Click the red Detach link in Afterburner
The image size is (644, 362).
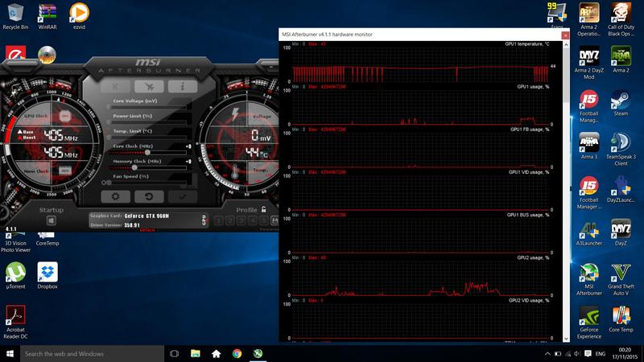pyautogui.click(x=147, y=230)
